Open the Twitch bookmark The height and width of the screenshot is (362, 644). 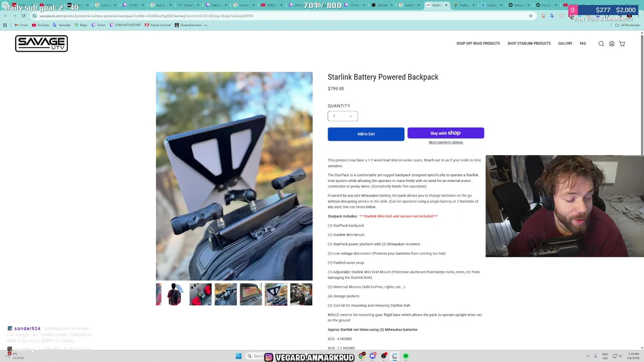coord(98,25)
